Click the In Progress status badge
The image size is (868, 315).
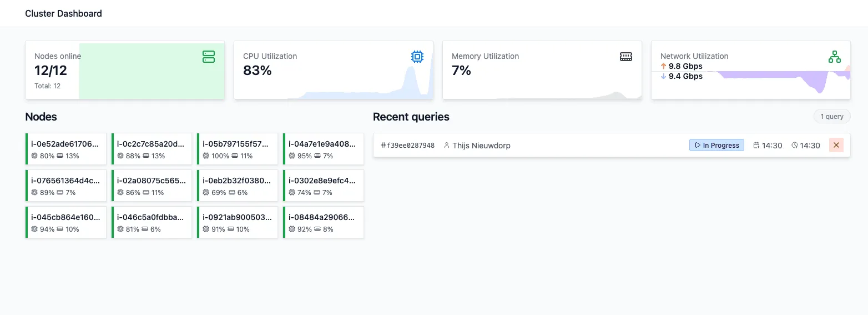[716, 145]
